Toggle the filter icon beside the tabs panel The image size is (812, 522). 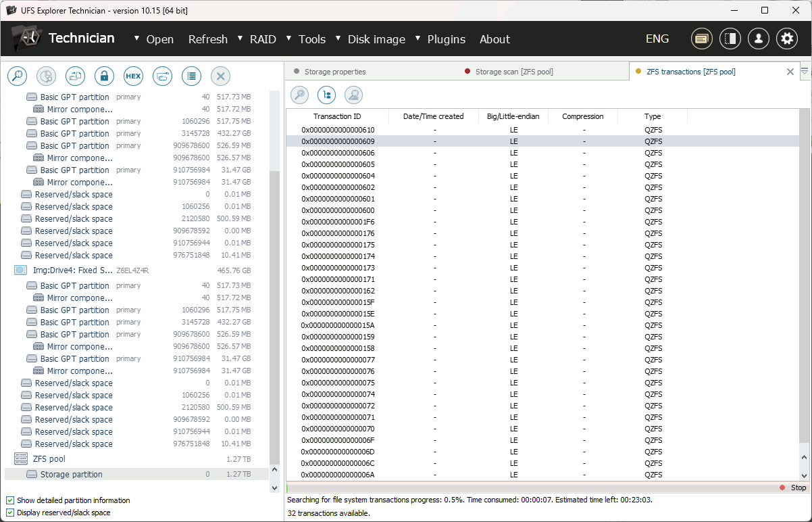[805, 71]
